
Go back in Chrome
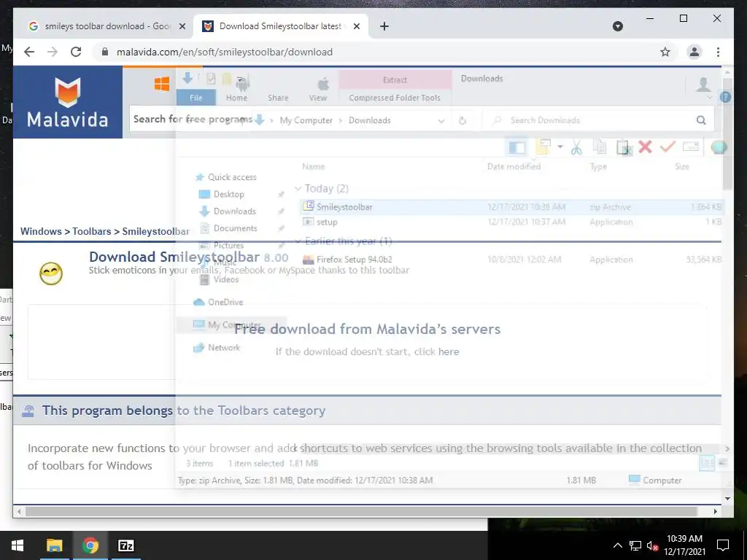(29, 52)
